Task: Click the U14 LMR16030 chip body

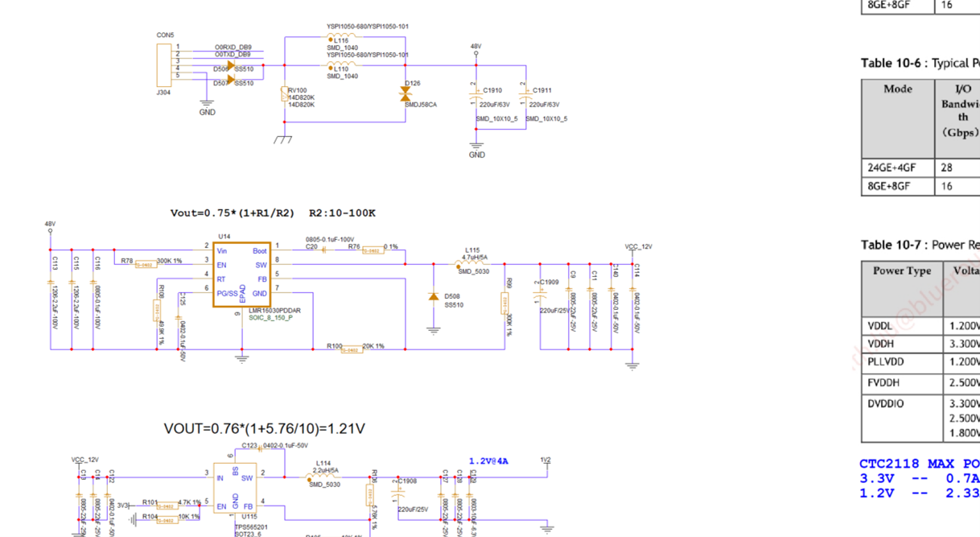Action: coord(241,274)
